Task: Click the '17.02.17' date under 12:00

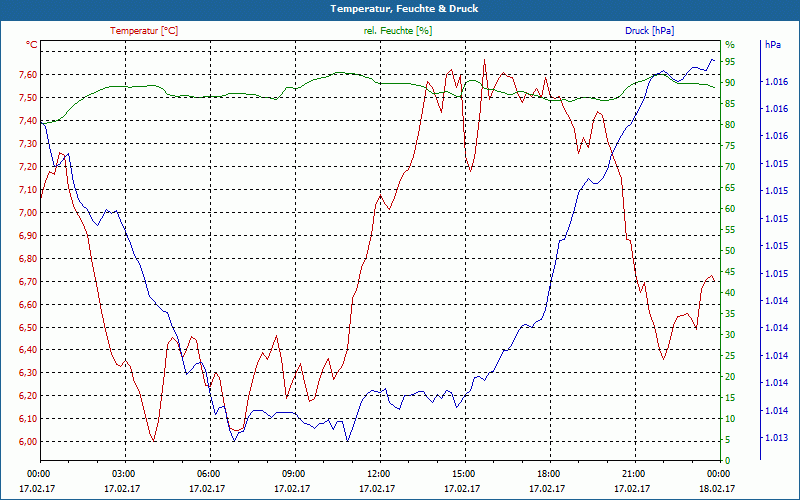Action: (378, 489)
